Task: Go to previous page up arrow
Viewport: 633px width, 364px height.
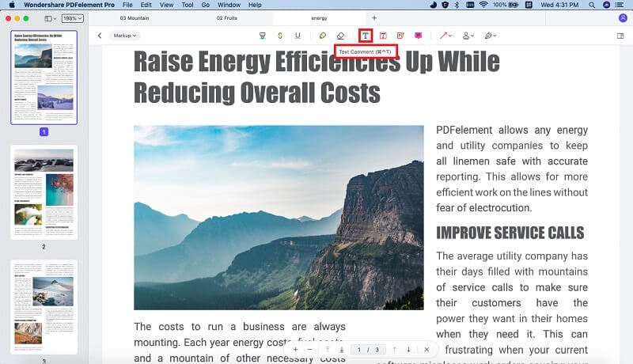Action: [x=394, y=350]
